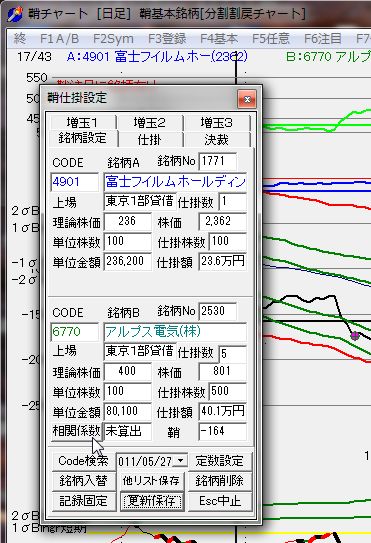The image size is (371, 543).
Task: Click the F2Sym menu item
Action: coord(113,38)
